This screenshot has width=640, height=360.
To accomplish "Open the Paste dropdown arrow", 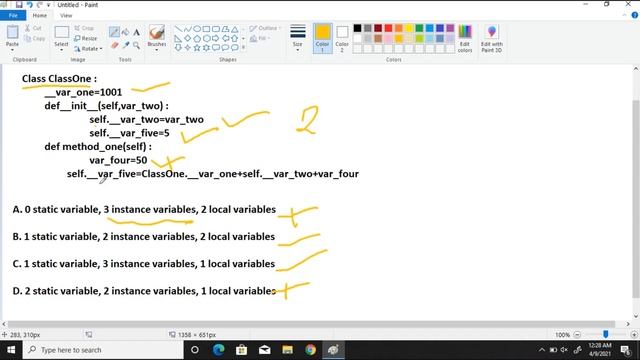I will pos(12,49).
